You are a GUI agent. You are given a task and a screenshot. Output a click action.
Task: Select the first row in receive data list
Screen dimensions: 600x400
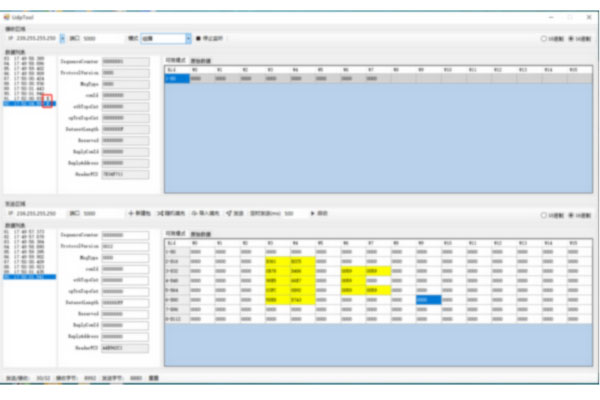[x=29, y=59]
